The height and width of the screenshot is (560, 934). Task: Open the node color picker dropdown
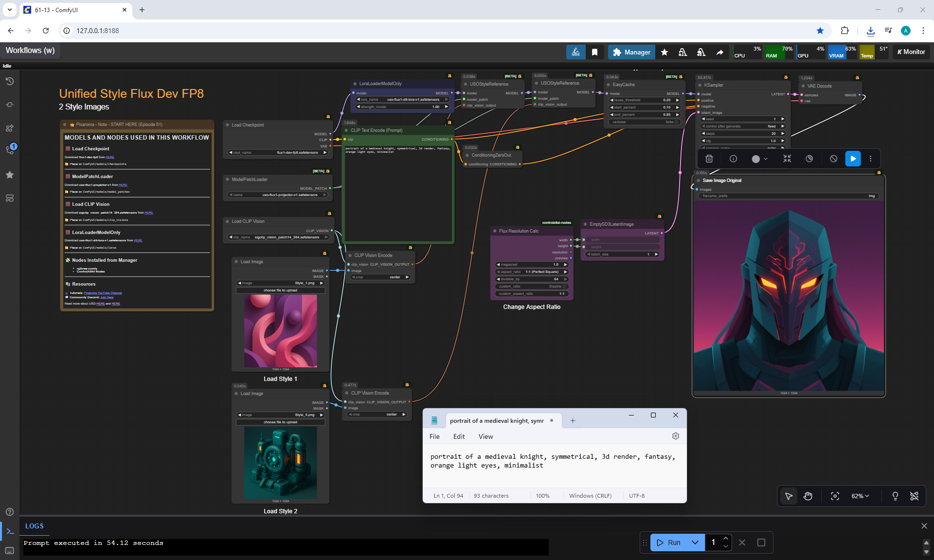(x=759, y=159)
